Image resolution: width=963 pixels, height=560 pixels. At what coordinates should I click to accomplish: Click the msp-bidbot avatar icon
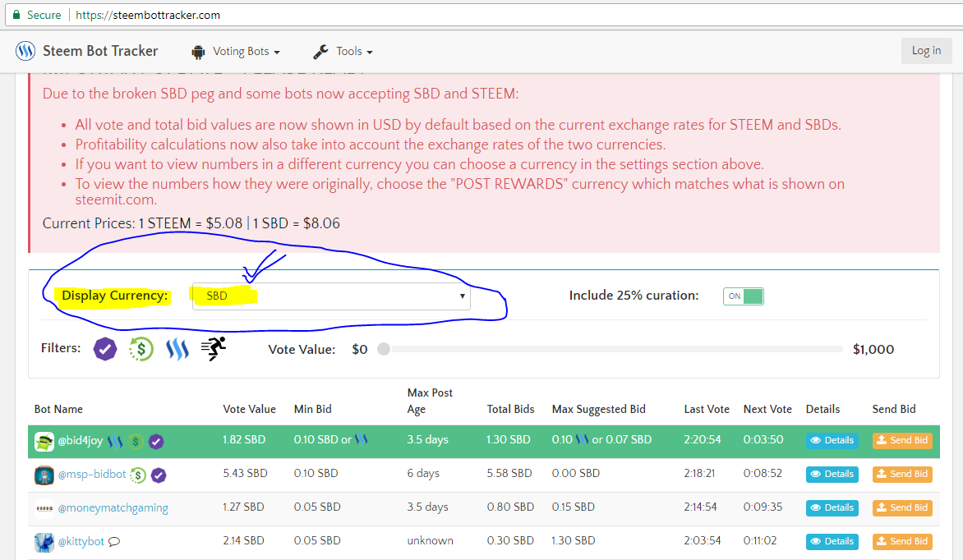click(44, 475)
